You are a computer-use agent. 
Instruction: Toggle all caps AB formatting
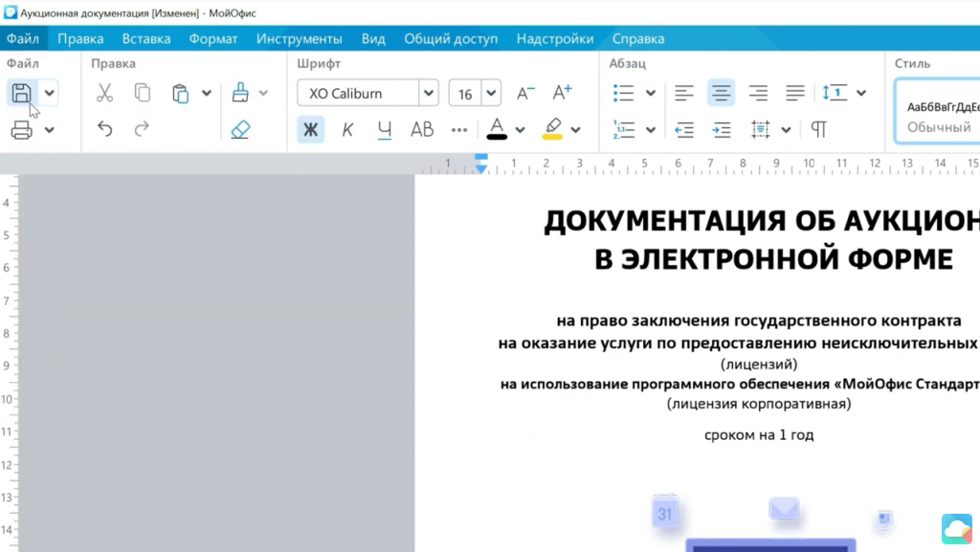[422, 129]
